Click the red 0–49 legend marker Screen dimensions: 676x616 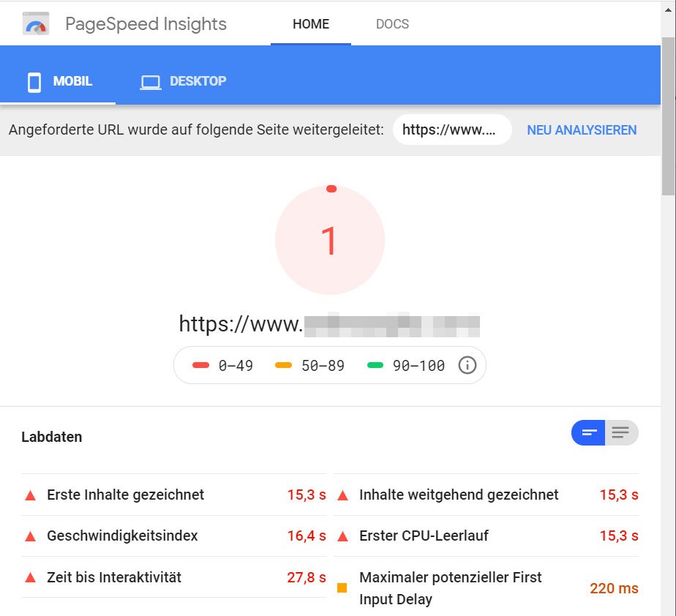coord(201,365)
